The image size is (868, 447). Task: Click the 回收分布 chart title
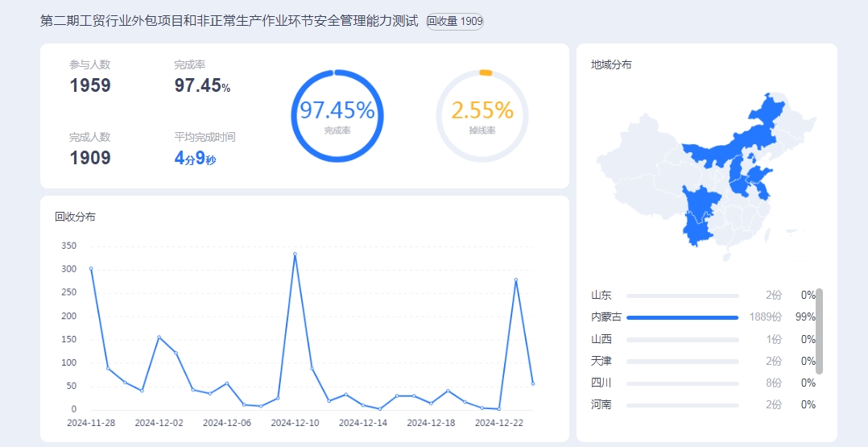tap(75, 217)
